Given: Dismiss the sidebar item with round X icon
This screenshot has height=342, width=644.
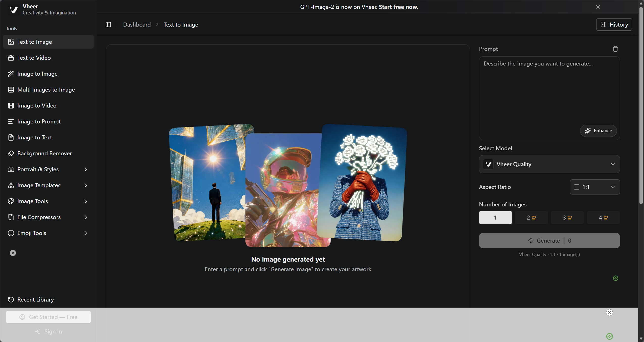Looking at the screenshot, I should pyautogui.click(x=13, y=253).
